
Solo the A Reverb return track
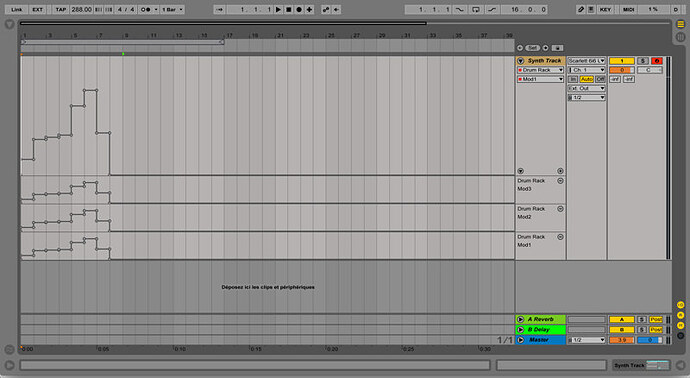642,319
